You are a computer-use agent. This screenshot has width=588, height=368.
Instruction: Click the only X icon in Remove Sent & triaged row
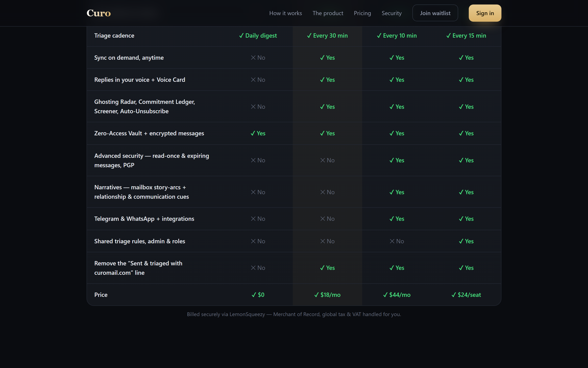pos(253,268)
